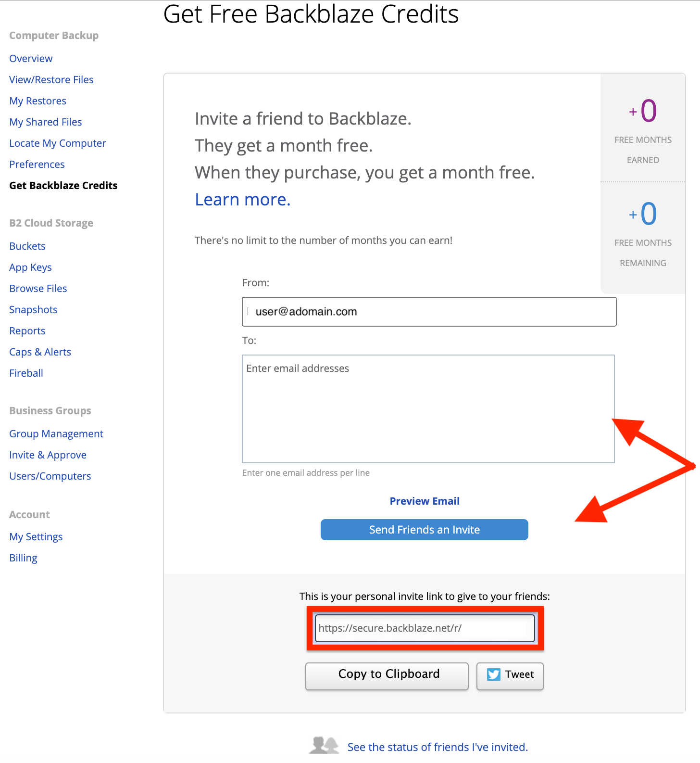Click the friends silhouette icon near invite status
Screen dimensions: 700x763
pyautogui.click(x=324, y=746)
